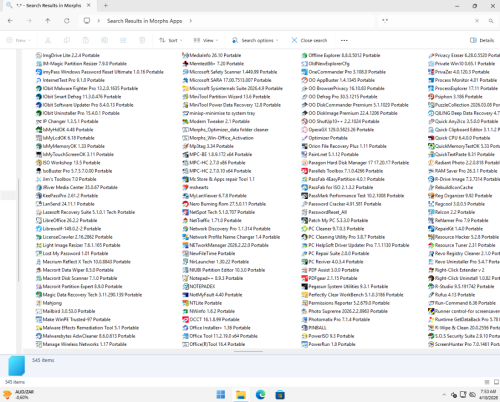Go back with the Back arrow

10,21
